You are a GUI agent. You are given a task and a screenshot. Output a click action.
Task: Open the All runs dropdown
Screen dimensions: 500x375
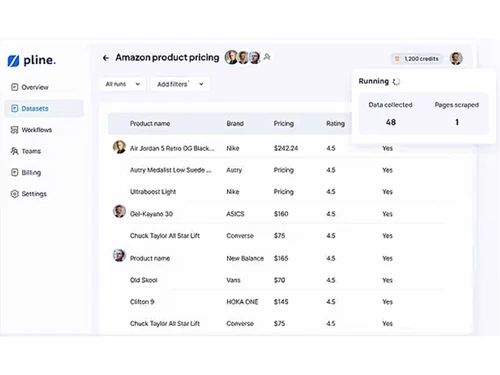coord(123,84)
